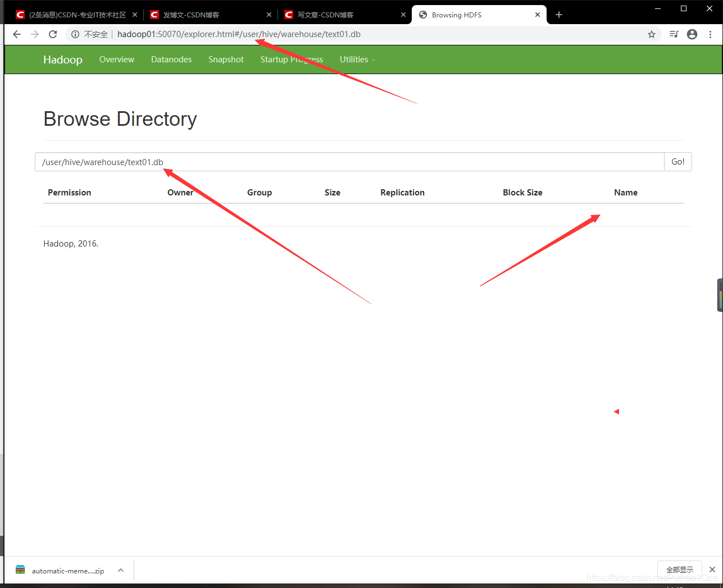Click the Owner column header
Image resolution: width=723 pixels, height=588 pixels.
click(180, 193)
